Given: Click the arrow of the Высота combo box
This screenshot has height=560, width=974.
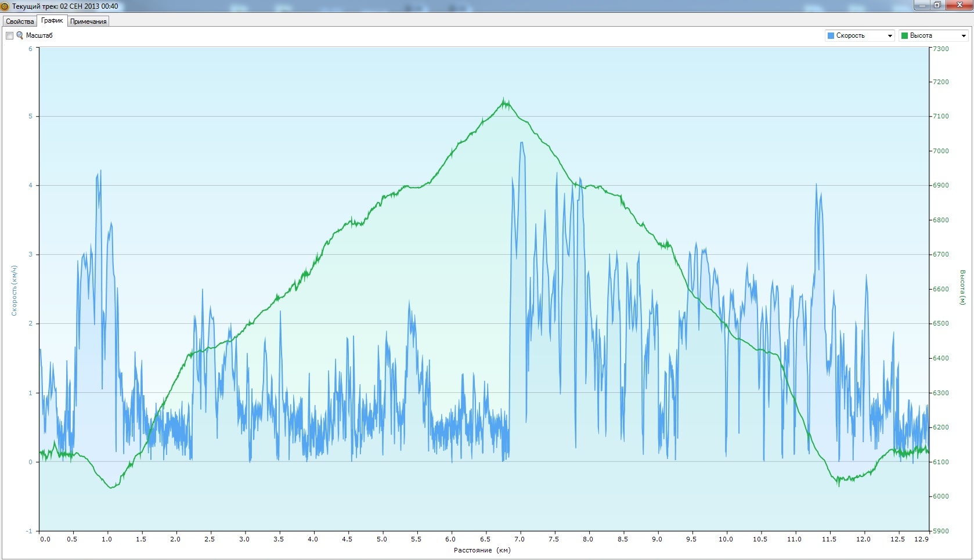Looking at the screenshot, I should (964, 36).
